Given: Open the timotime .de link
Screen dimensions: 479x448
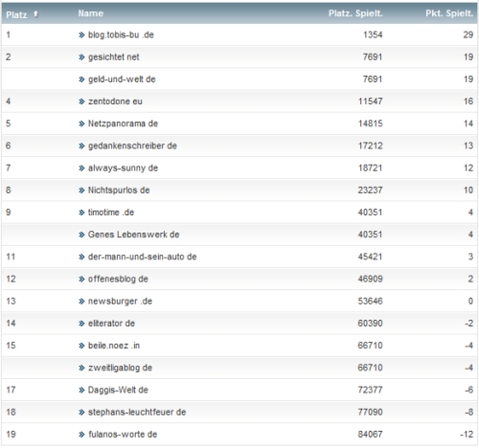Looking at the screenshot, I should coord(111,213).
